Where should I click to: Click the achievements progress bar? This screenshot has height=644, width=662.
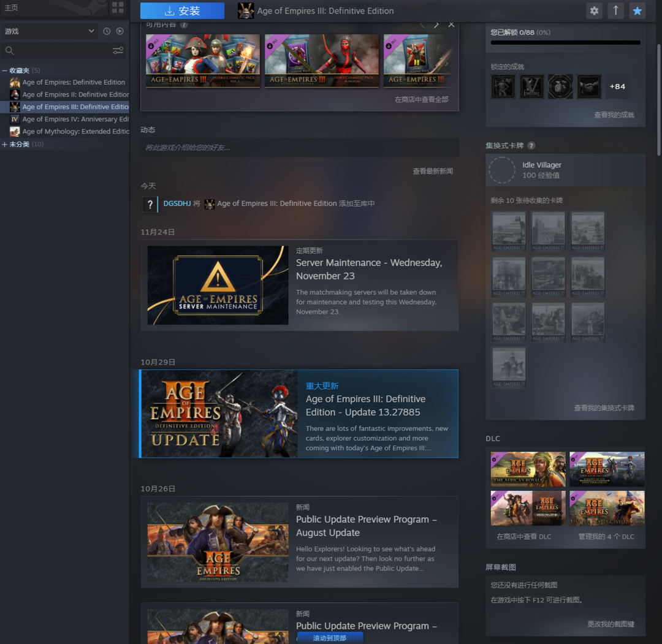(x=565, y=43)
